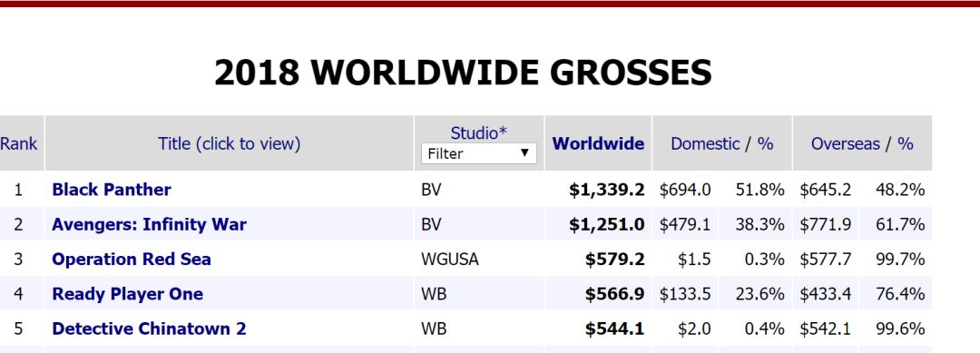This screenshot has height=353, width=980.
Task: Sort by Worldwide column header
Action: pos(598,143)
